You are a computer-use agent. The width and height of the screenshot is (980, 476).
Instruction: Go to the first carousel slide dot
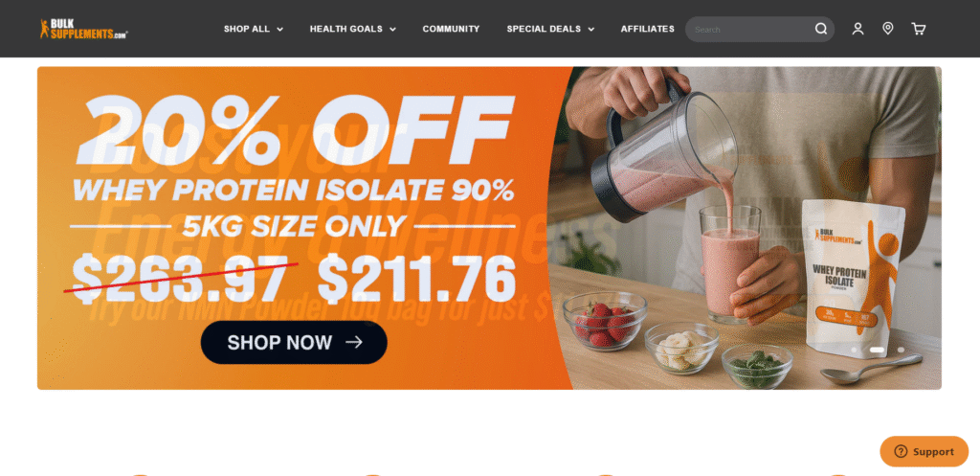click(854, 350)
